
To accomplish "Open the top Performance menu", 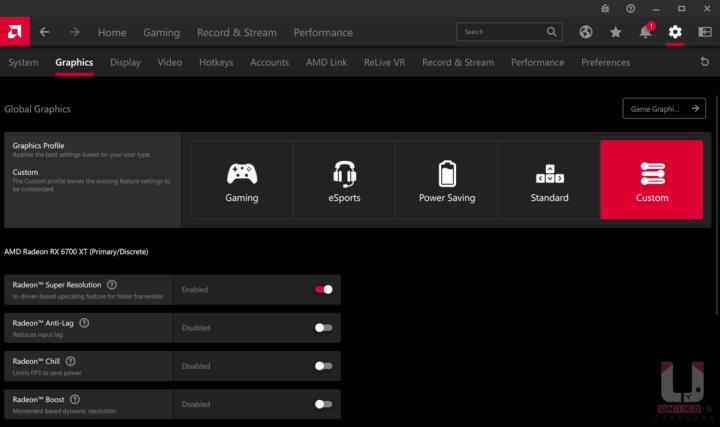I will coord(323,33).
